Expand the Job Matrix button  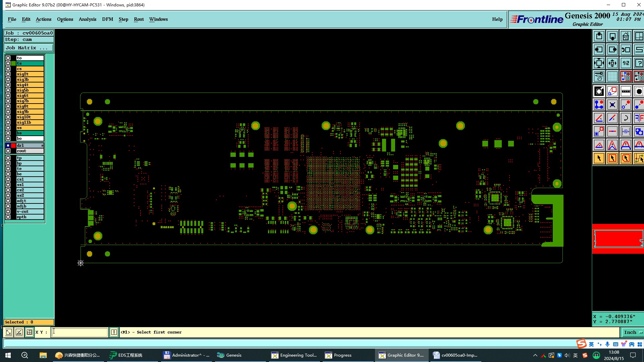pos(29,48)
